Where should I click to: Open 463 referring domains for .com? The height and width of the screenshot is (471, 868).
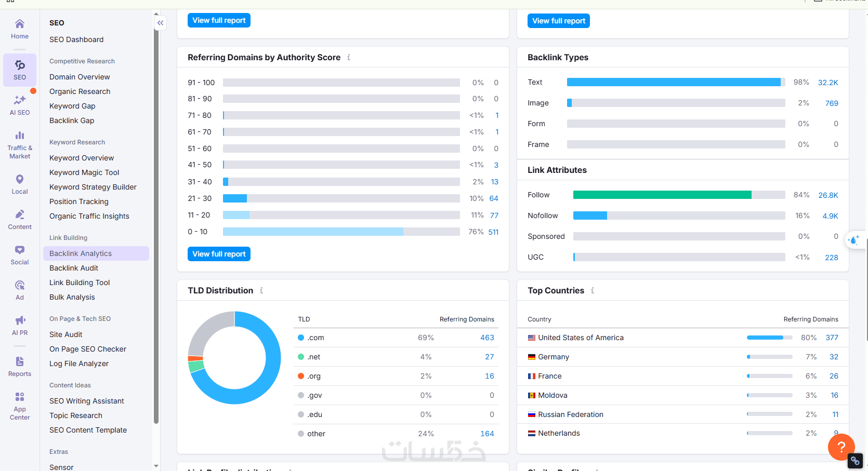(x=487, y=338)
